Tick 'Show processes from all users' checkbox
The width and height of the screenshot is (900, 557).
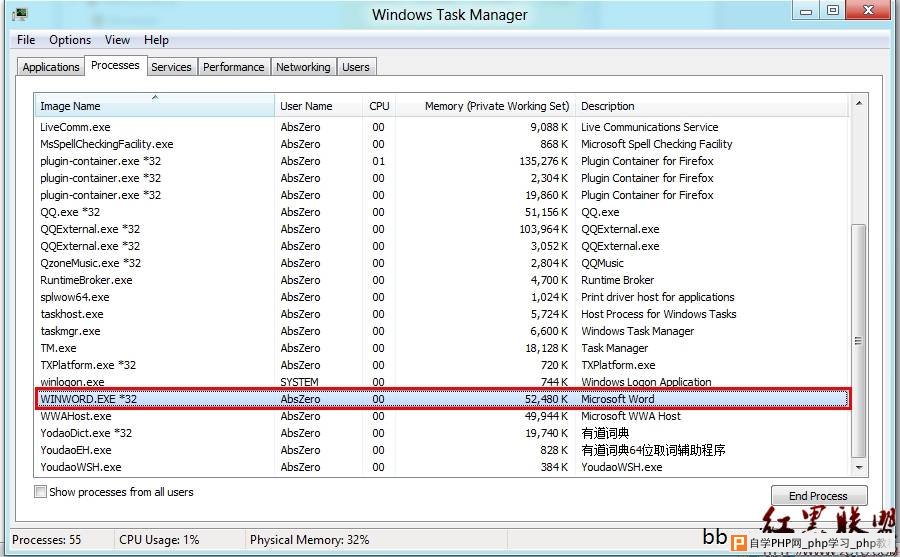(x=41, y=492)
